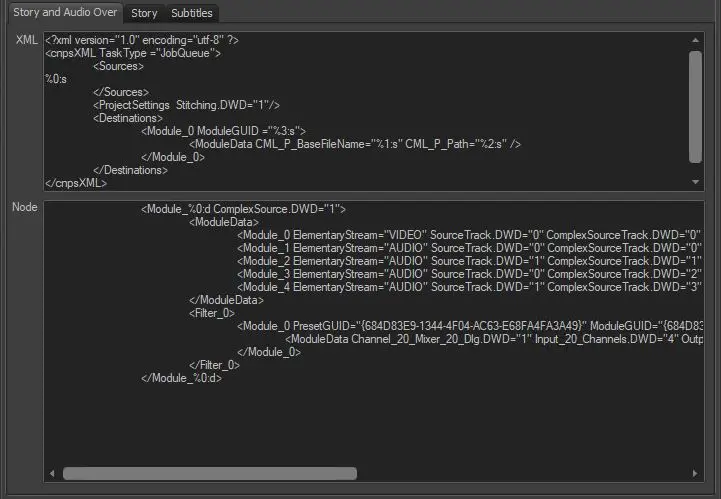Click the Module_0 PresetGUID line in Filter_0
This screenshot has height=499, width=721.
[470, 326]
